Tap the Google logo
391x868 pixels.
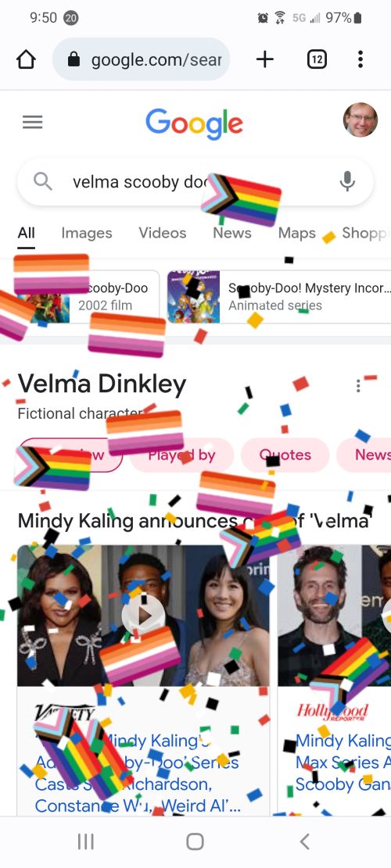[x=195, y=123]
